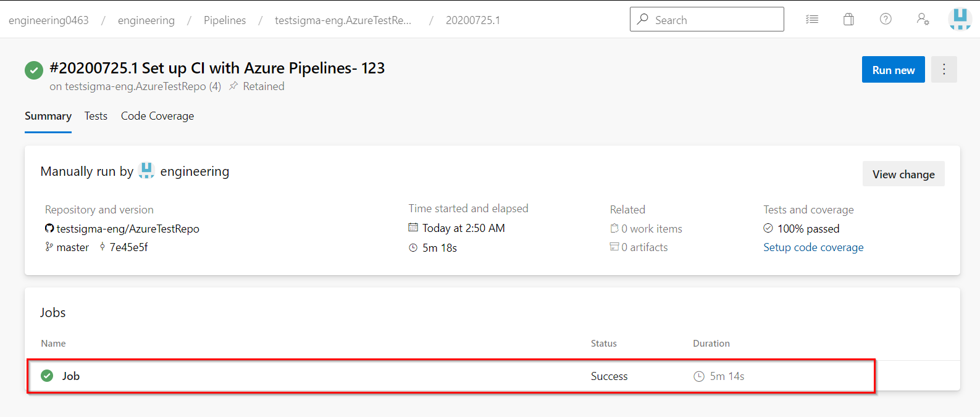Screen dimensions: 980x417
Task: Open the Job row name
Action: click(x=71, y=376)
